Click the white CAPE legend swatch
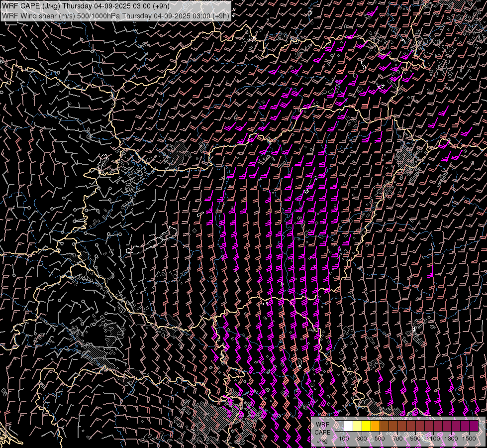The width and height of the screenshot is (487, 448). (x=349, y=426)
